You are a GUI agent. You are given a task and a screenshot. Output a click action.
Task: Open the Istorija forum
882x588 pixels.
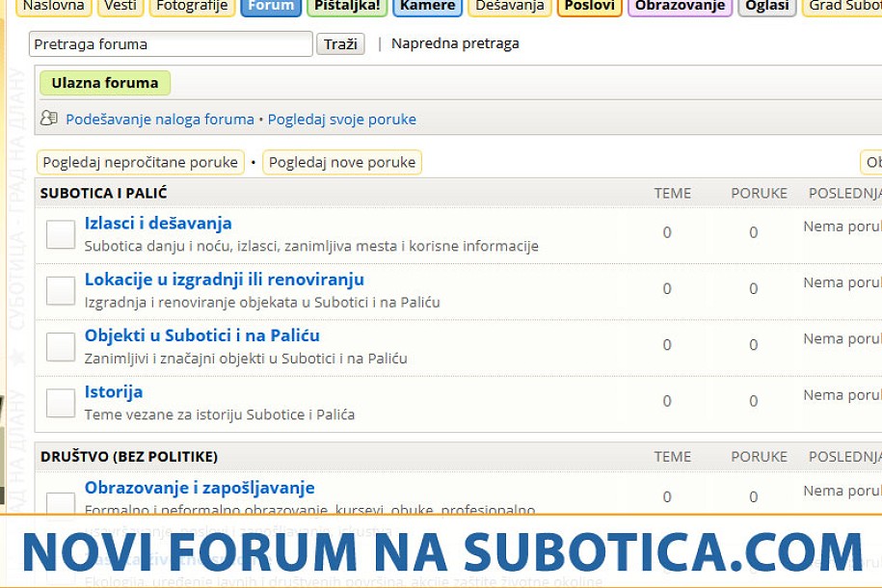pos(114,392)
